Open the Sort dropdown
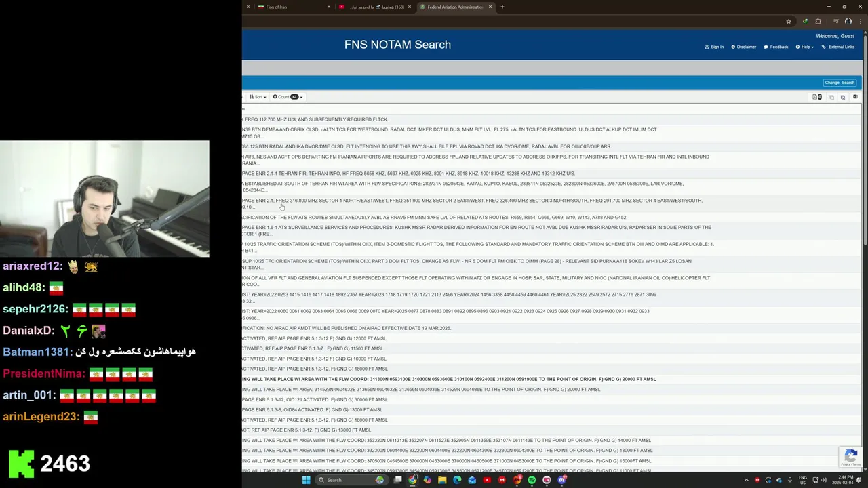Viewport: 868px width, 488px height. [258, 97]
